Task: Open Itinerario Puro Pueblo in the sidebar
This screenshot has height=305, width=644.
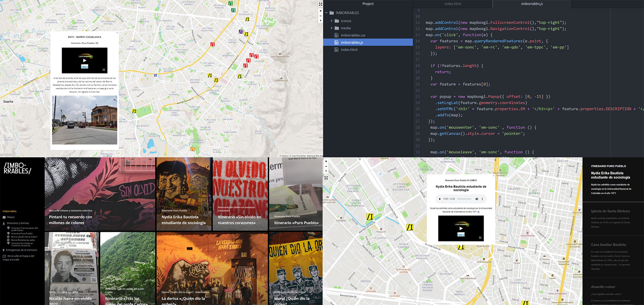Action: click(x=22, y=234)
